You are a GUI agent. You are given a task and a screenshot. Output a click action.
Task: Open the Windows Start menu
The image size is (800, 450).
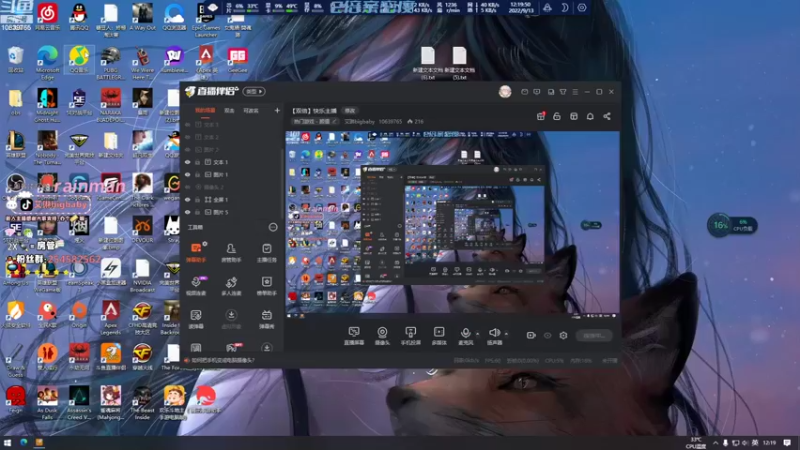pyautogui.click(x=8, y=442)
